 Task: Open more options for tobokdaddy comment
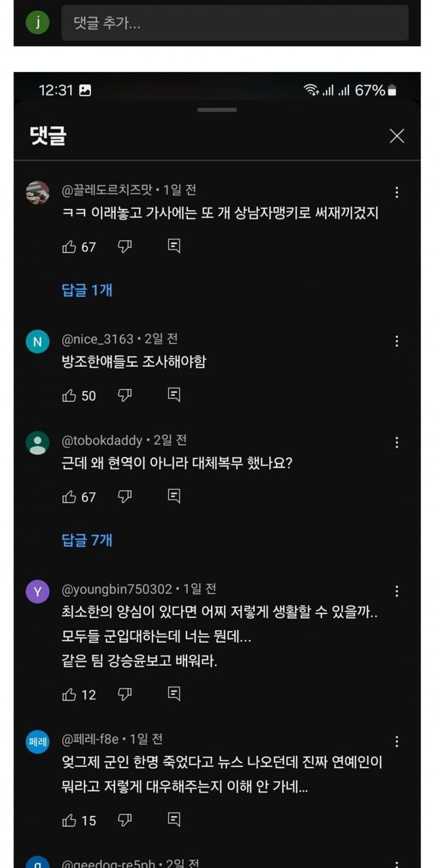tap(397, 443)
